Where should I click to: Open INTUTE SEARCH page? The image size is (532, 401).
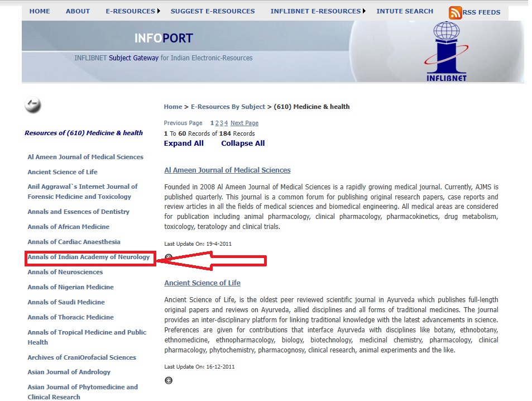405,11
